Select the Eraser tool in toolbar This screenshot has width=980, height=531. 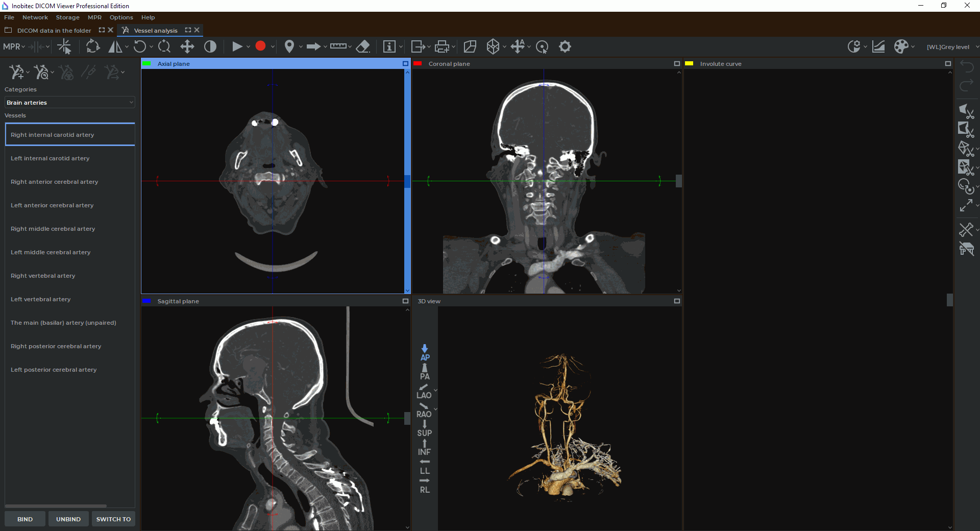[x=362, y=47]
